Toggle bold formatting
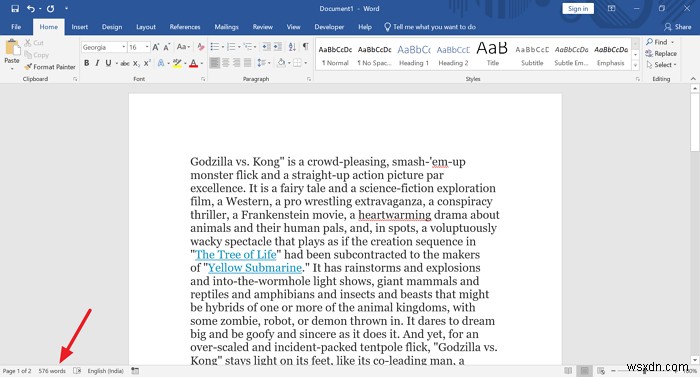700x377 pixels. point(87,63)
